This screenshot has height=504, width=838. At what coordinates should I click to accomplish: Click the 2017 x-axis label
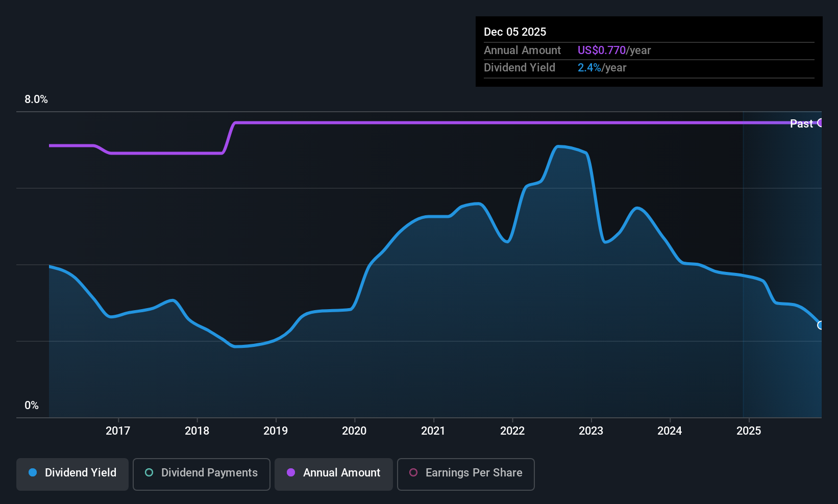118,431
